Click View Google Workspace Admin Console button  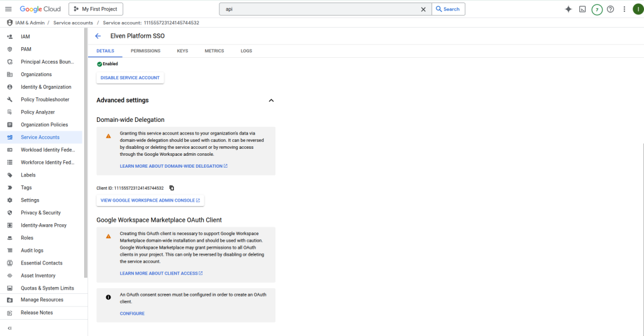pyautogui.click(x=150, y=200)
